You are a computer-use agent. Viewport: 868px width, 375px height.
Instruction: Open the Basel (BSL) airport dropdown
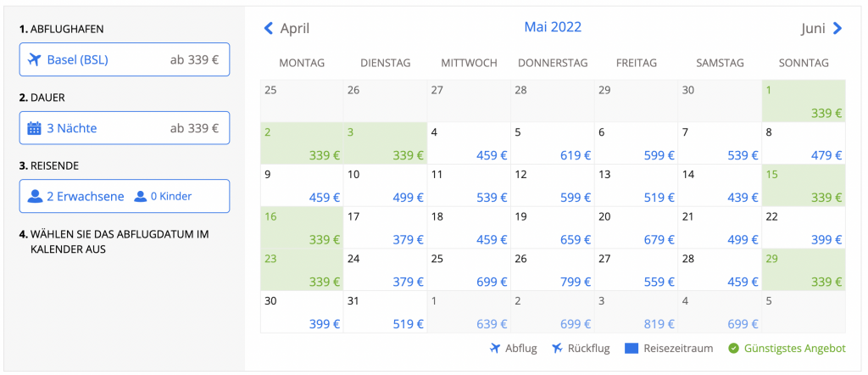point(125,59)
